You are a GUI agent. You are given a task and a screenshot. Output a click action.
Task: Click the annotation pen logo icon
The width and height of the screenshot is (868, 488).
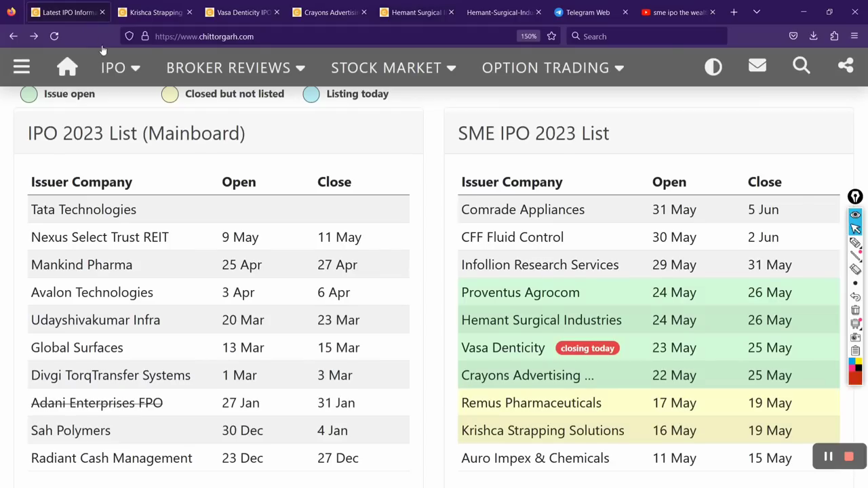855,197
